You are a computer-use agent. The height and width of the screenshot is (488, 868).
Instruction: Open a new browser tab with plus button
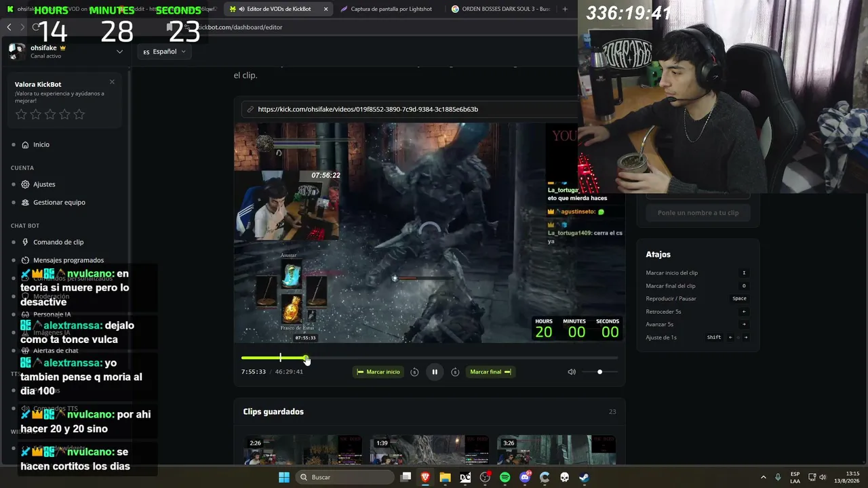tap(565, 9)
